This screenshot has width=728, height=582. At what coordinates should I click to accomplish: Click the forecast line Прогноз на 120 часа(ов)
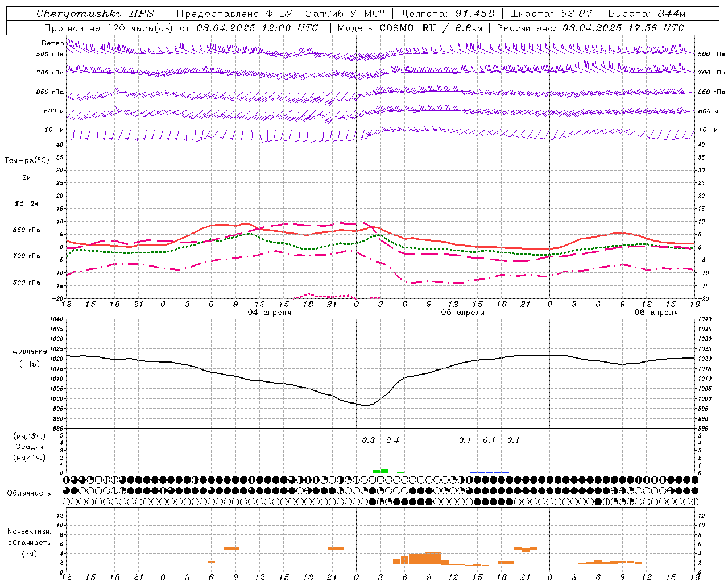(109, 27)
